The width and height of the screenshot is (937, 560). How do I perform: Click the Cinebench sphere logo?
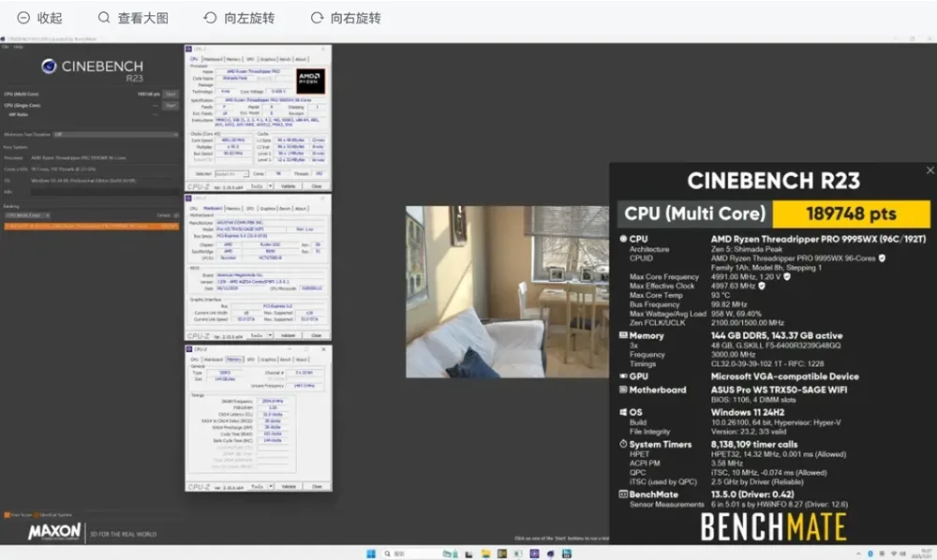click(x=50, y=66)
